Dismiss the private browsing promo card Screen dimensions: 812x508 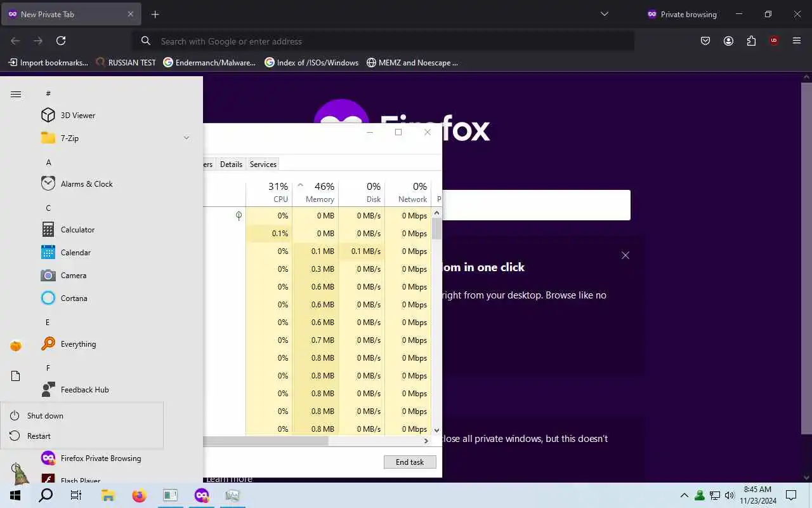625,255
